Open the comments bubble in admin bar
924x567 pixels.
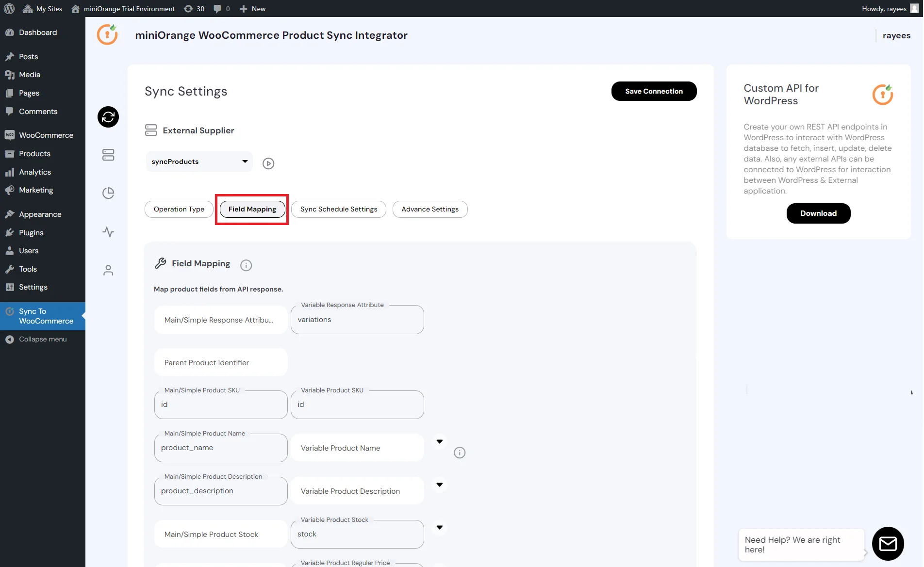pos(222,8)
